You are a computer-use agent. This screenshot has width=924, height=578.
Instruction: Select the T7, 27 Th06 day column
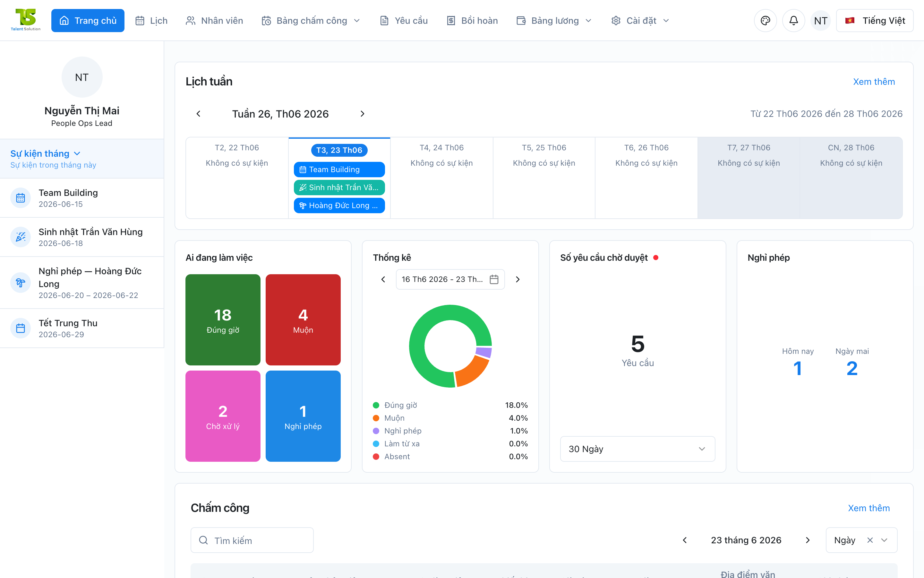(749, 178)
